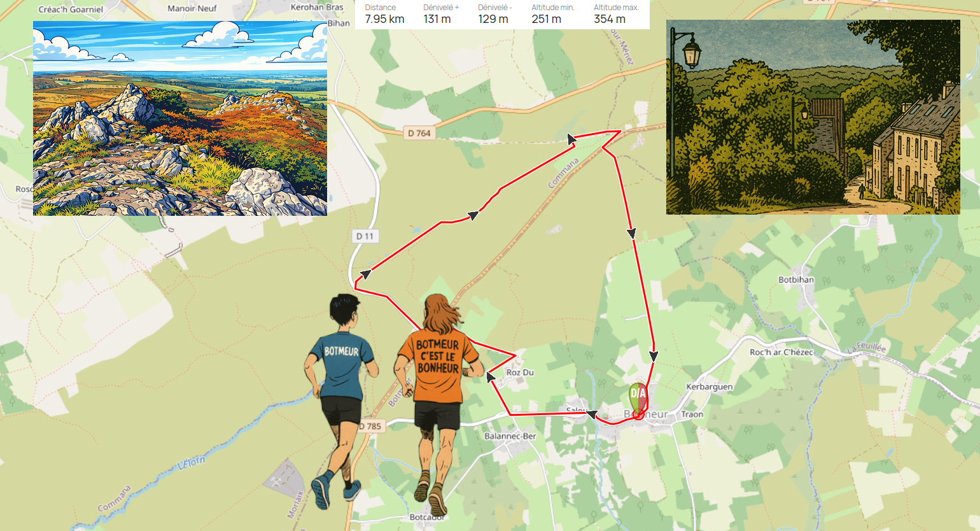Click the direction arrow at route's northern tip

coord(571,138)
